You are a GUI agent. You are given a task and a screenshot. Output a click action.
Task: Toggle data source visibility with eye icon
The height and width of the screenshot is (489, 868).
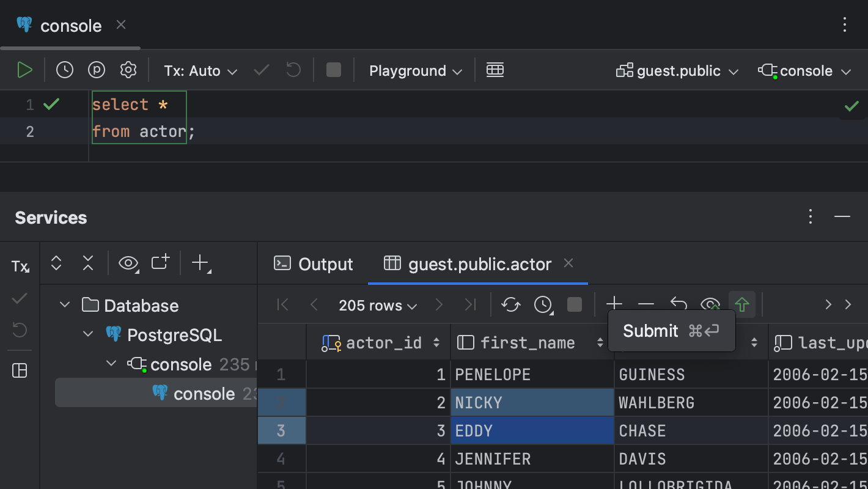click(x=128, y=263)
